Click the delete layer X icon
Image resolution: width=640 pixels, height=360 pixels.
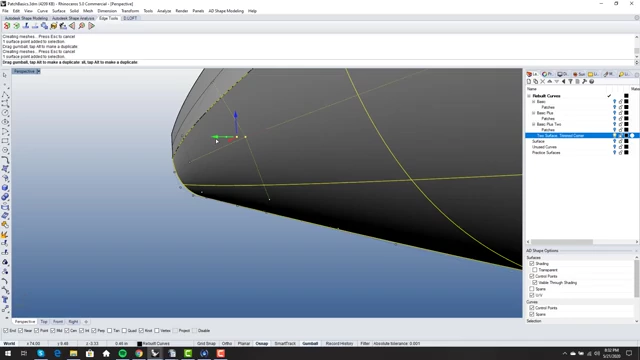(x=542, y=82)
